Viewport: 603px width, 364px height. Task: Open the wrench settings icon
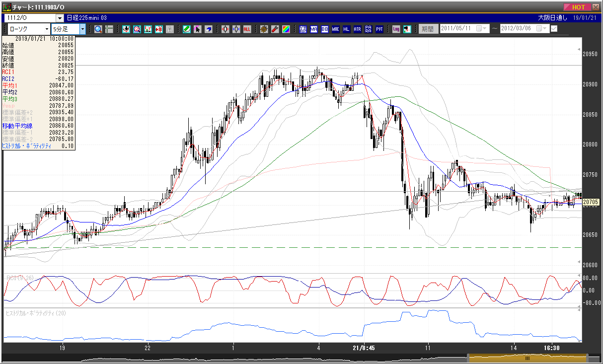(x=275, y=29)
